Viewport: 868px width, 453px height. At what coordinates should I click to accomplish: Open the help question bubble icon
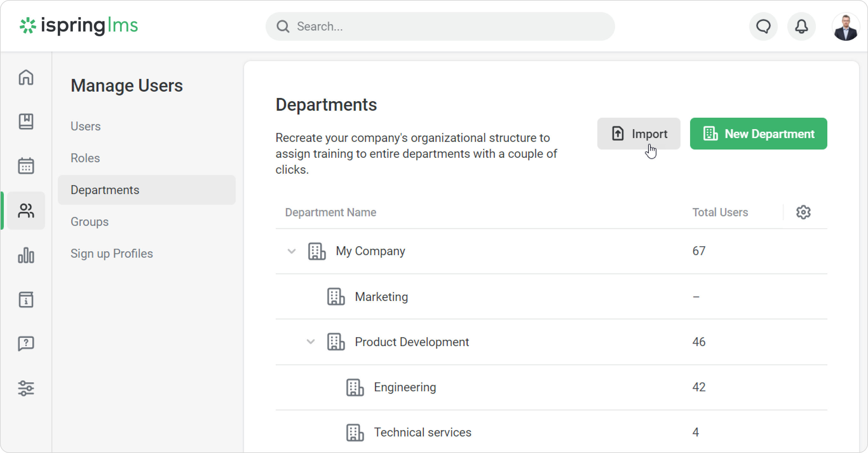[x=26, y=344]
